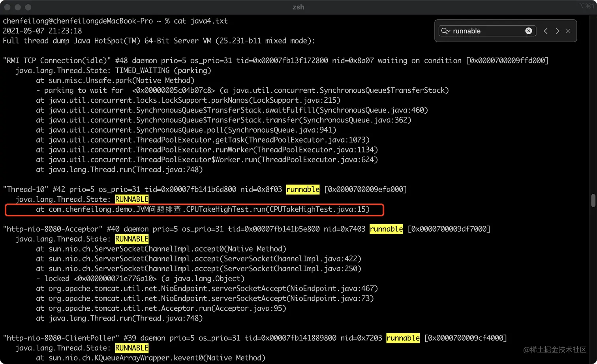The image size is (597, 364).
Task: Open the search options dropdown arrow
Action: 449,31
